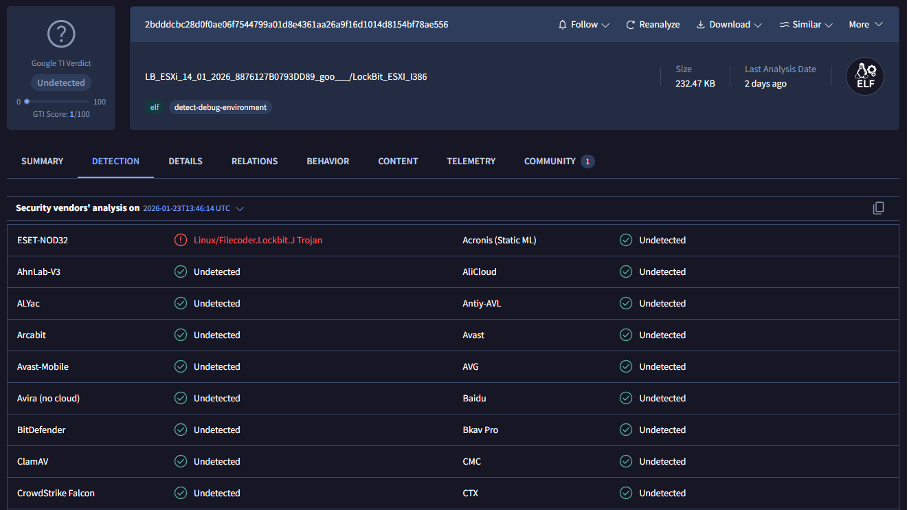Click the check icon for CTX

point(625,493)
